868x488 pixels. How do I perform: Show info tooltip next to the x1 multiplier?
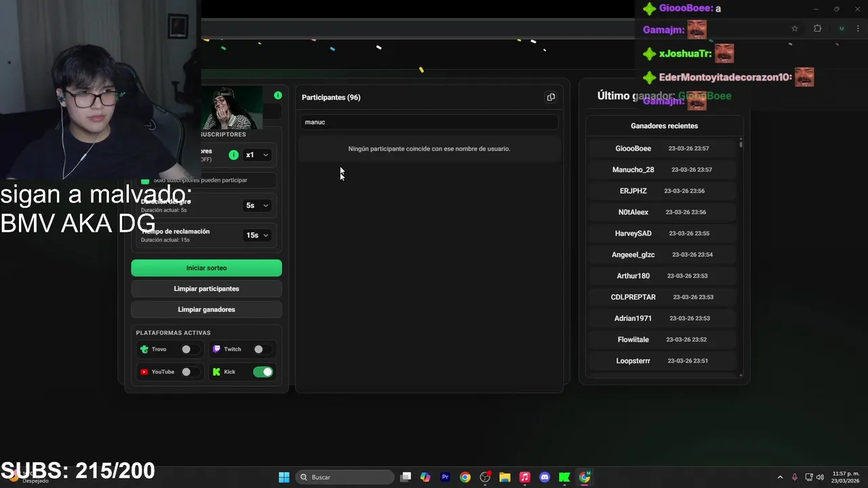(233, 155)
